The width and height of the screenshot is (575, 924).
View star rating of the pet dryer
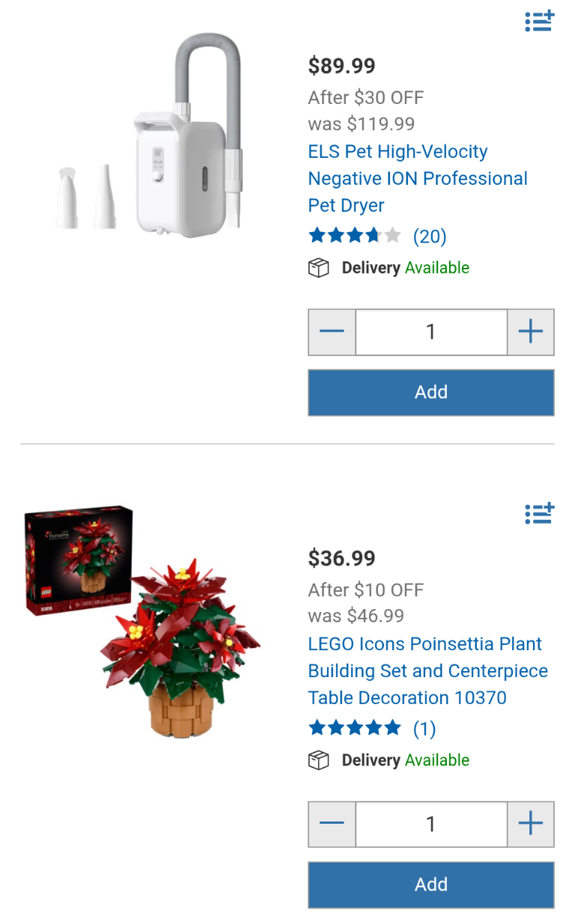(x=355, y=236)
